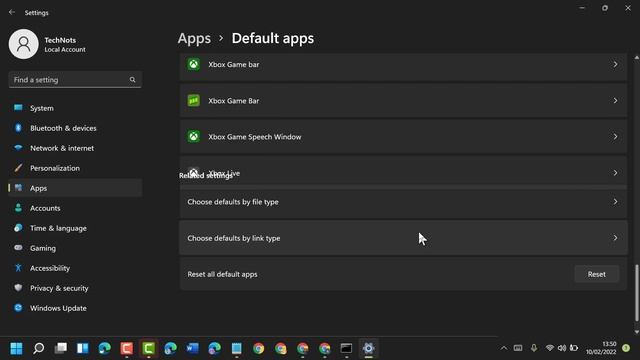The width and height of the screenshot is (640, 360).
Task: Open Accounts settings
Action: [x=75, y=208]
